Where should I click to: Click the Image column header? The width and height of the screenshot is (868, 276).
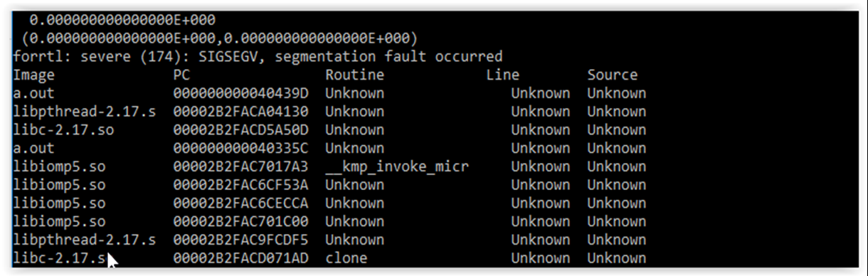(33, 75)
